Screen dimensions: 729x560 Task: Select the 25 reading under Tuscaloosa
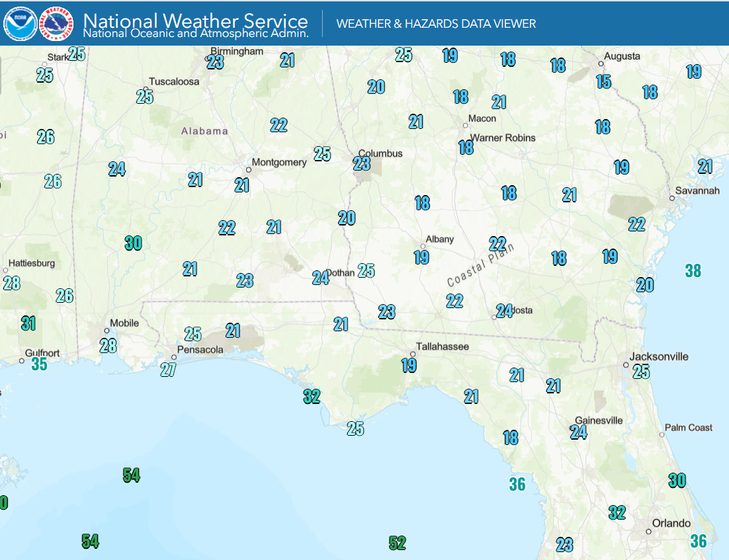145,97
